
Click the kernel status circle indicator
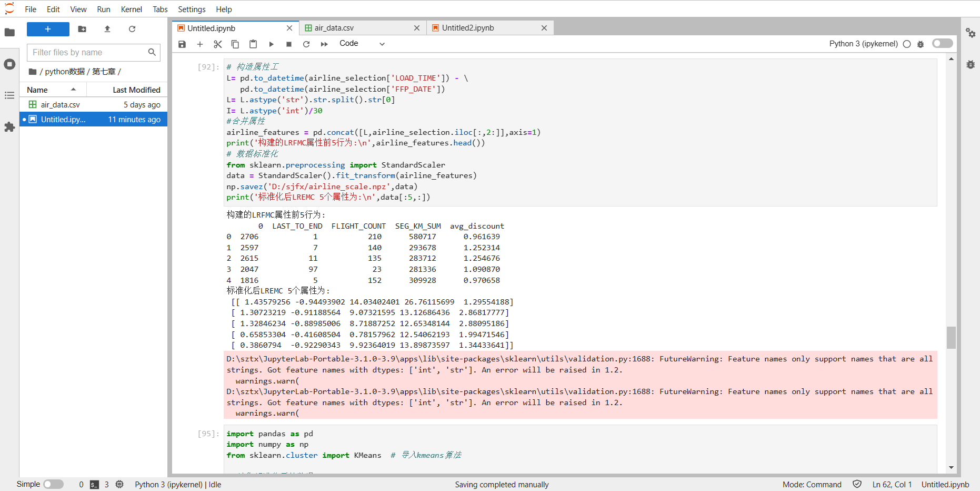click(907, 44)
